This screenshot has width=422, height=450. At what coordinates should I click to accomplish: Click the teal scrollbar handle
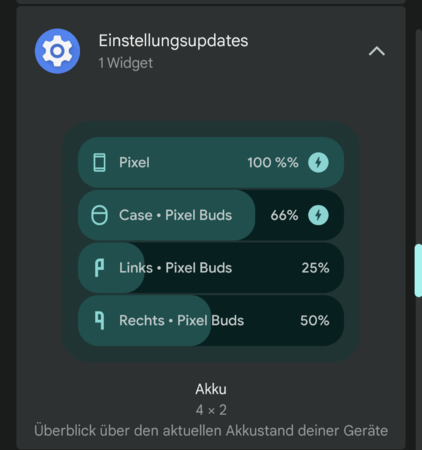[418, 270]
